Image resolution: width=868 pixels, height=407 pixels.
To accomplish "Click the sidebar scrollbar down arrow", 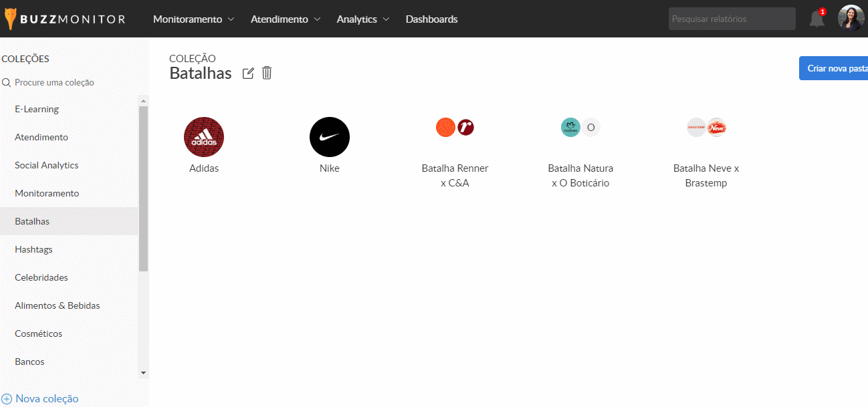I will tap(143, 373).
